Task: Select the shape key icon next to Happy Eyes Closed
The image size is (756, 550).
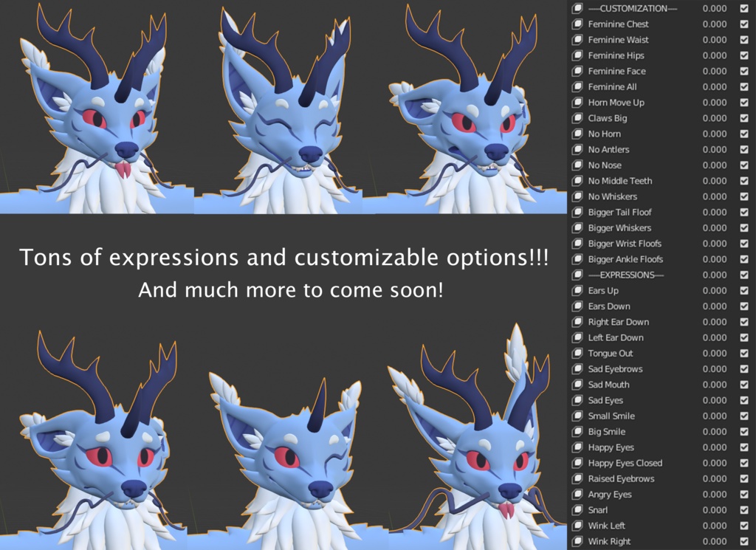Action: click(577, 462)
